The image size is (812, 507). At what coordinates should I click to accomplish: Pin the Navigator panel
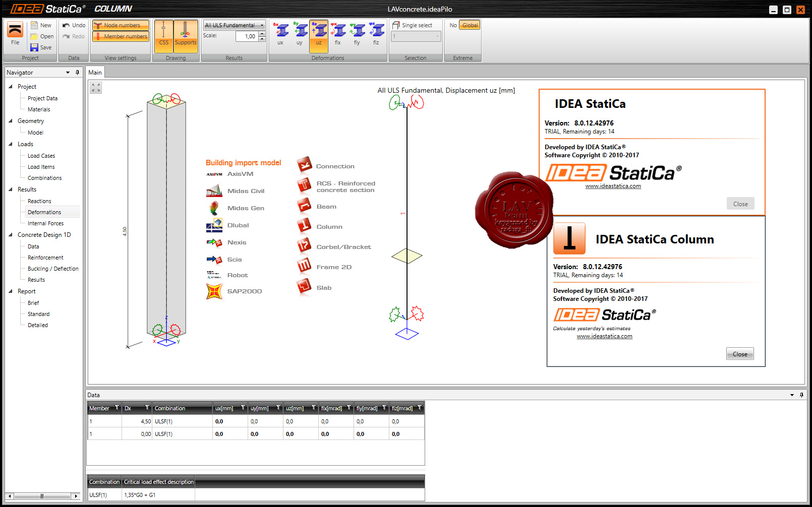click(77, 73)
